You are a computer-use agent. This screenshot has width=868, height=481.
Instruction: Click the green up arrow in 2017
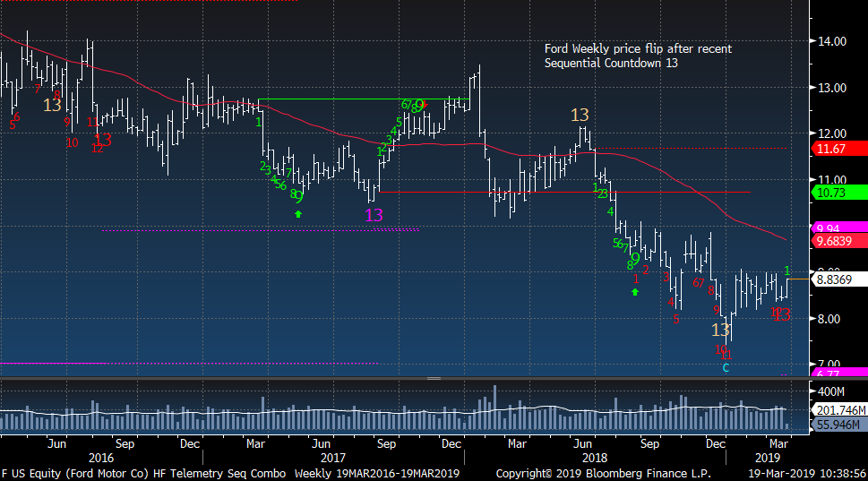(x=298, y=214)
